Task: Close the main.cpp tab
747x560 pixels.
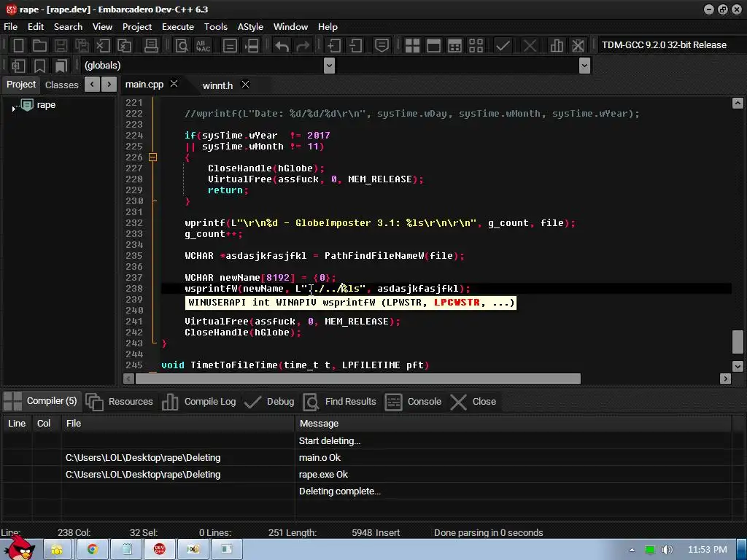Action: (174, 83)
